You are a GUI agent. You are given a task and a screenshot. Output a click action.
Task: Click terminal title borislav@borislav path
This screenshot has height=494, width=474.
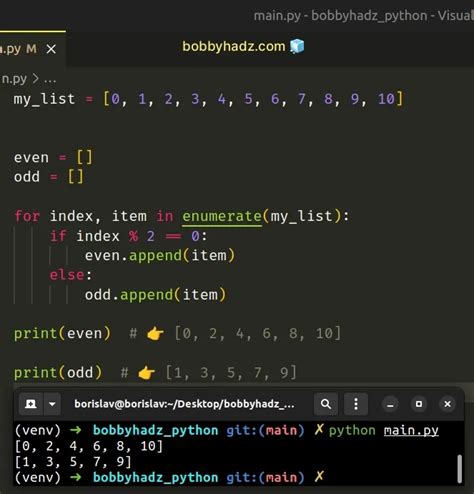[184, 404]
